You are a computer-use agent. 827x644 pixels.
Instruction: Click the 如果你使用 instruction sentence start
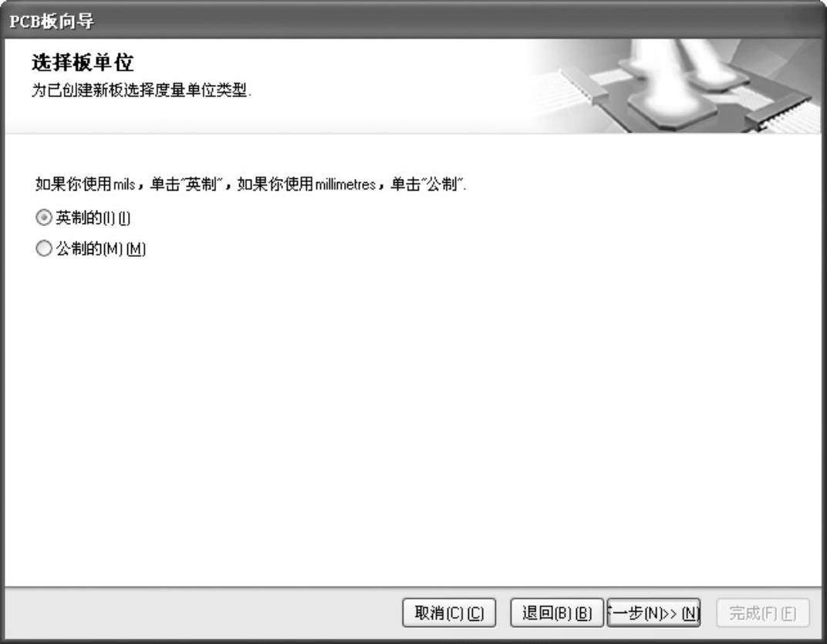tap(73, 184)
